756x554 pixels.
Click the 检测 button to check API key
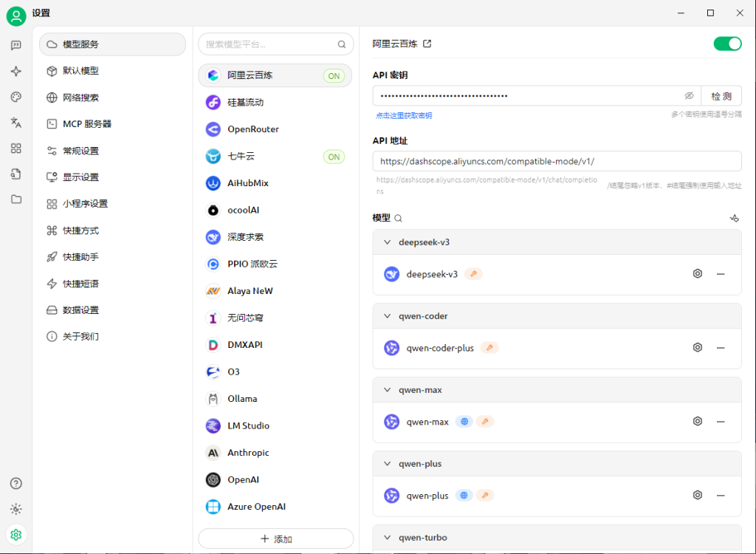[721, 96]
